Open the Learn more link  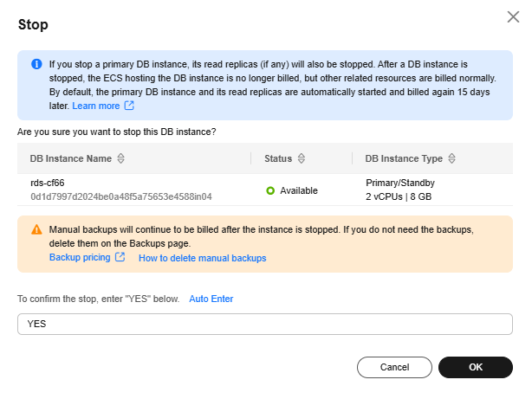tap(96, 106)
